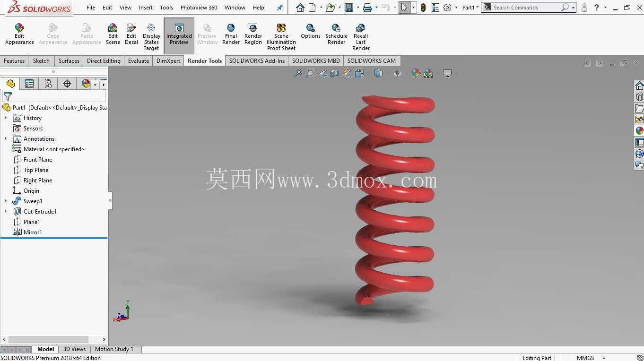Click in the Search Commands field

[526, 8]
